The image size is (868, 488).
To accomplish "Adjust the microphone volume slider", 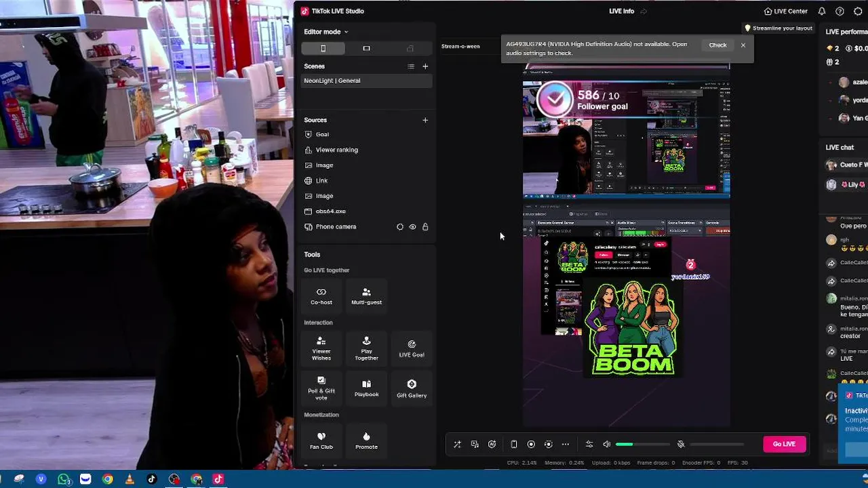I will [x=717, y=445].
